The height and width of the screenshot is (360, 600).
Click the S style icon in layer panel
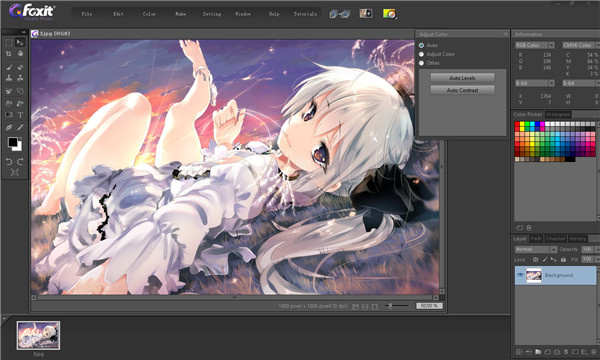click(x=566, y=352)
